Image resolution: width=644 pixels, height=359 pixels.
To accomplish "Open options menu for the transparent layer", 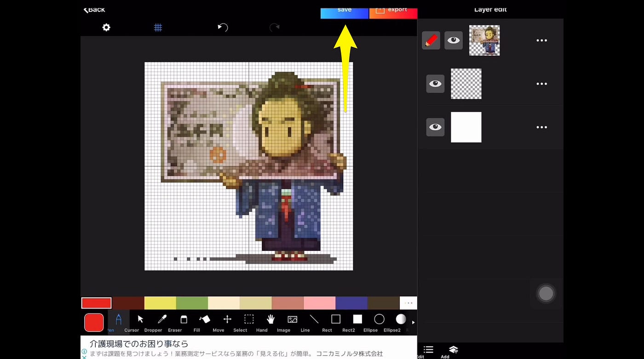I will [542, 84].
